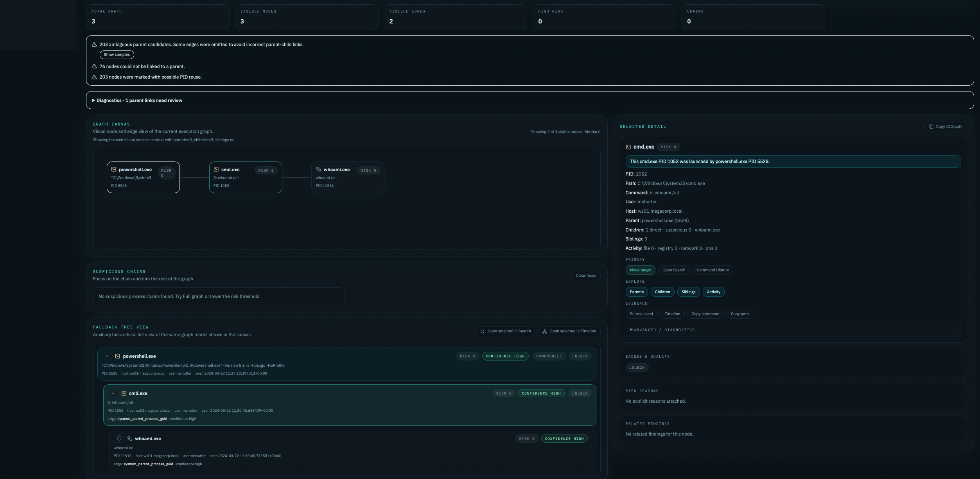Click the Chains stat card

[753, 17]
